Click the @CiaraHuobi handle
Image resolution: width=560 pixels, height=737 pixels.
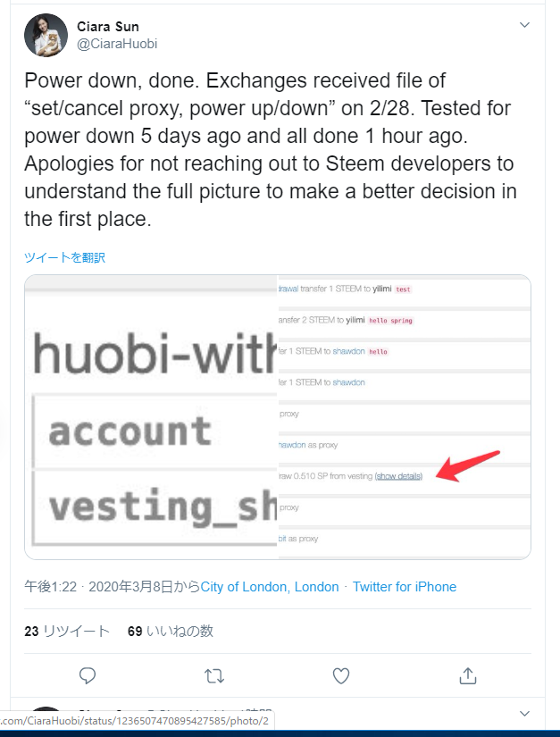117,43
